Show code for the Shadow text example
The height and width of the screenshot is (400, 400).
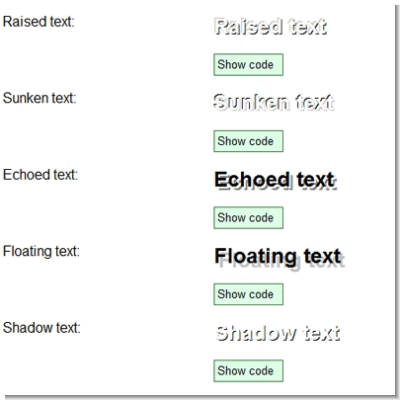(248, 371)
